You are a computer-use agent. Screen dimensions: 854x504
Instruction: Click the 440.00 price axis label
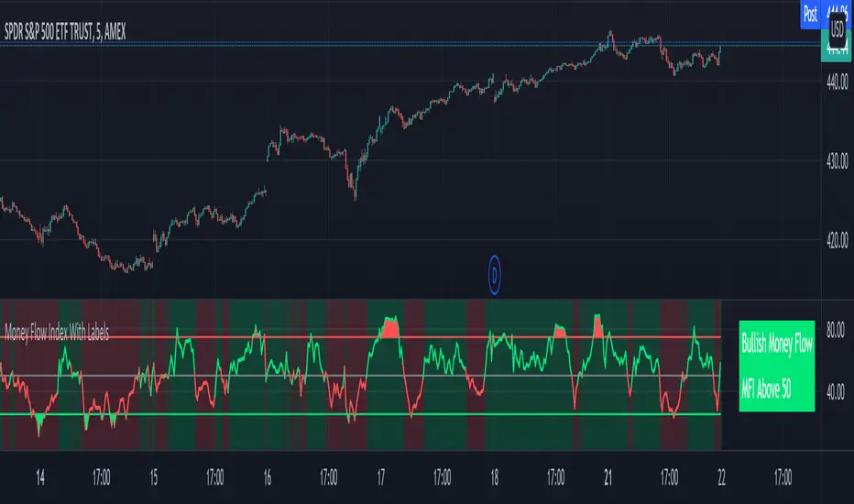pyautogui.click(x=838, y=82)
